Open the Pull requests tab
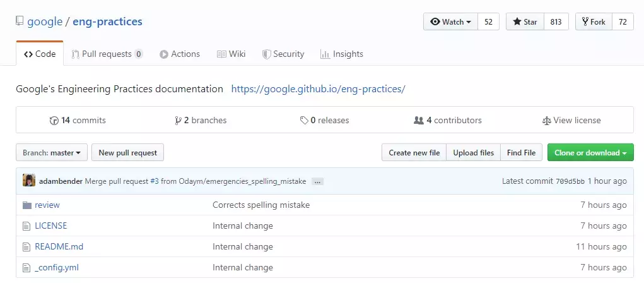The height and width of the screenshot is (283, 644). 107,54
